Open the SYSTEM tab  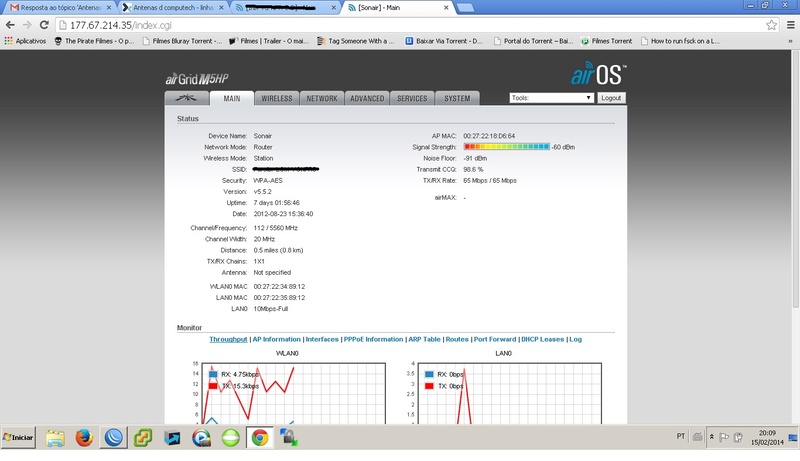click(x=457, y=98)
